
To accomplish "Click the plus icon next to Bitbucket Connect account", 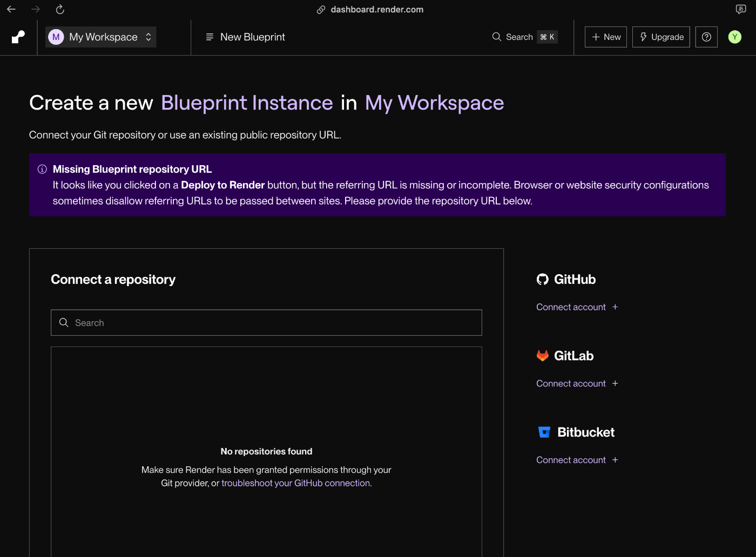I will 615,460.
